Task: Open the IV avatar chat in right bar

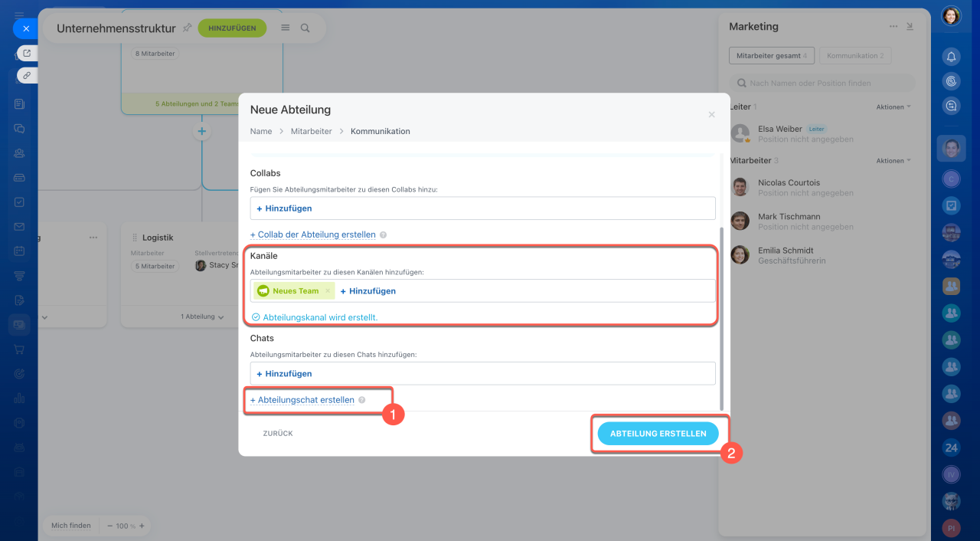Action: (951, 474)
